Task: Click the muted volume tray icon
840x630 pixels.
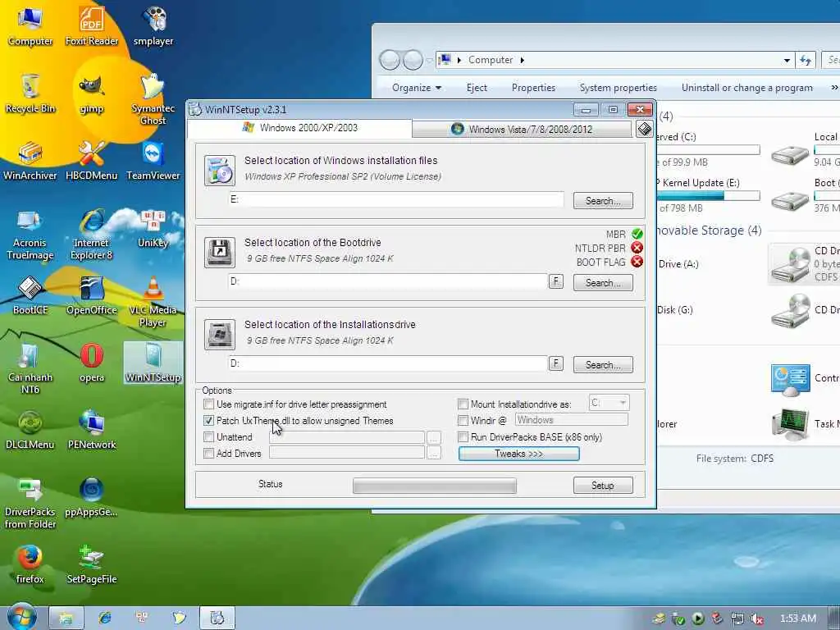Action: tap(756, 619)
